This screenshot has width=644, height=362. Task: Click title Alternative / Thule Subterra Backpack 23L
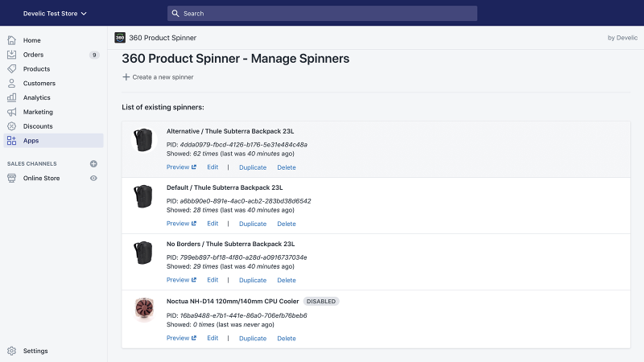point(230,131)
